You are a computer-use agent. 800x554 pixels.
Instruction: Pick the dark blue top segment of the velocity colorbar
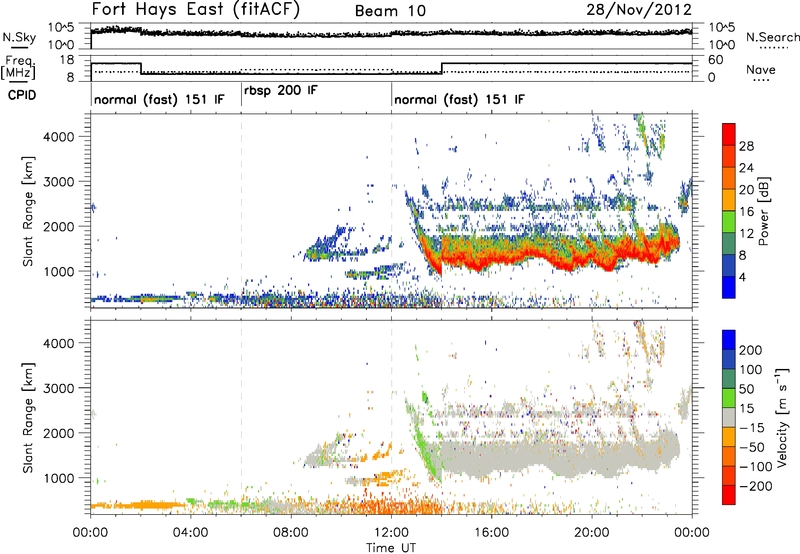click(x=729, y=340)
